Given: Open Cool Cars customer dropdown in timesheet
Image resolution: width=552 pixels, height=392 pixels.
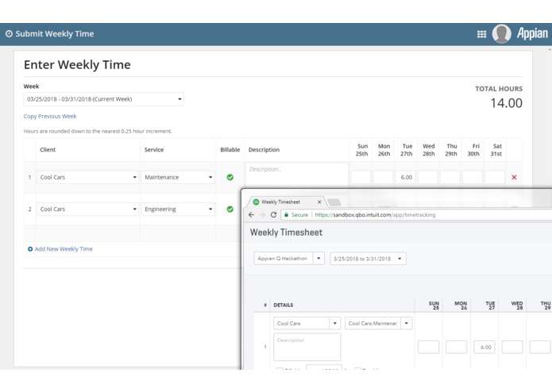Looking at the screenshot, I should [307, 323].
